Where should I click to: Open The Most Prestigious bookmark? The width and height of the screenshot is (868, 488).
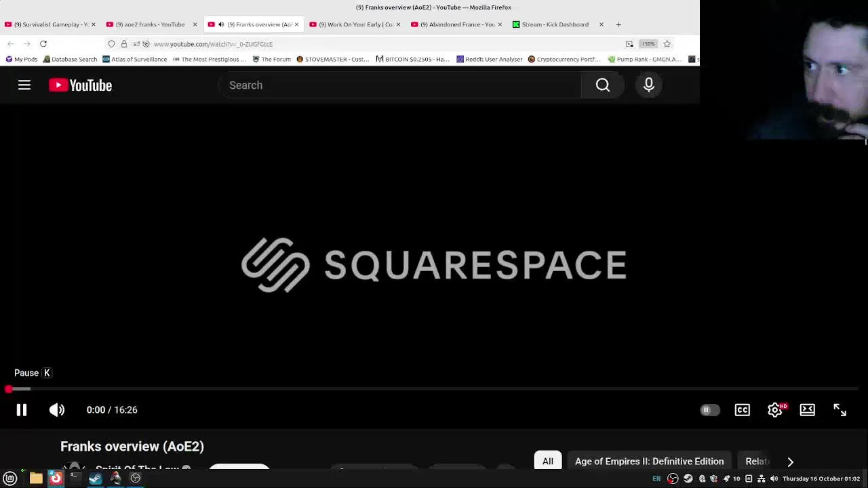[x=210, y=59]
